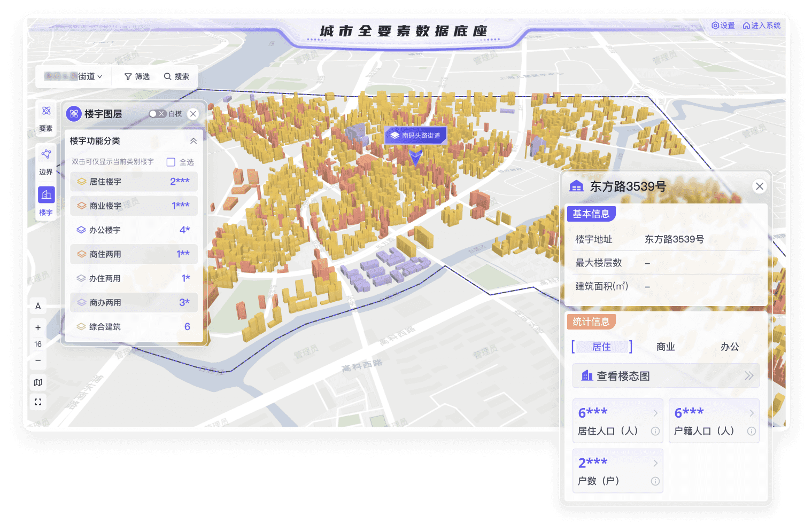
Task: Click the north arrow compass icon
Action: [x=38, y=306]
